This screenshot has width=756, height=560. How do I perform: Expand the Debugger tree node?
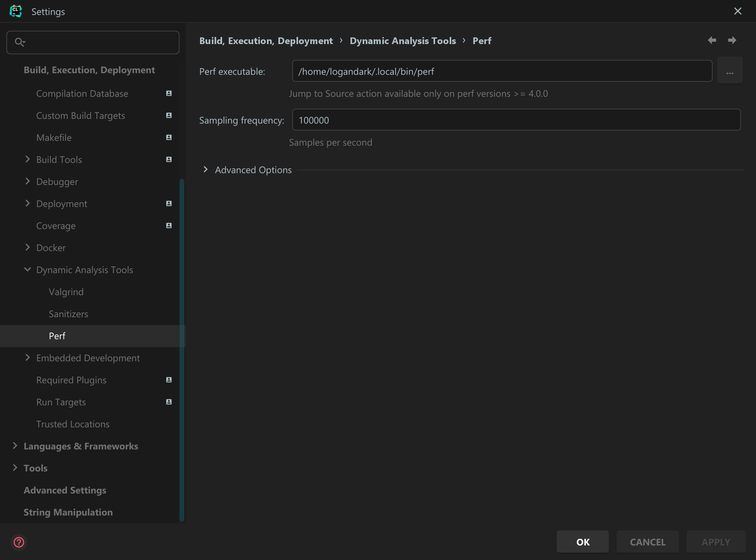[28, 181]
